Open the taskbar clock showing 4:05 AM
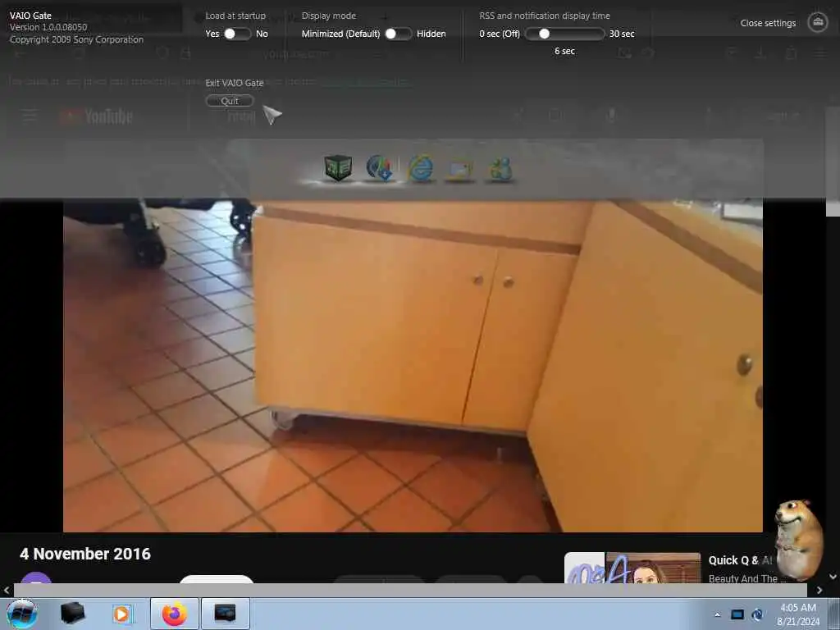Screen dimensions: 840x630 coord(797,614)
